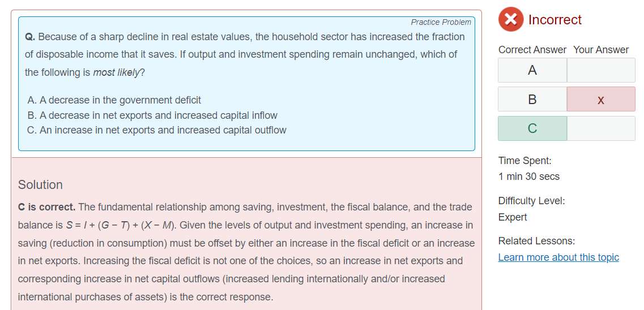Screen dimensions: 644x310
Task: Click the empty Your Answer cell beside C
Action: (x=600, y=128)
